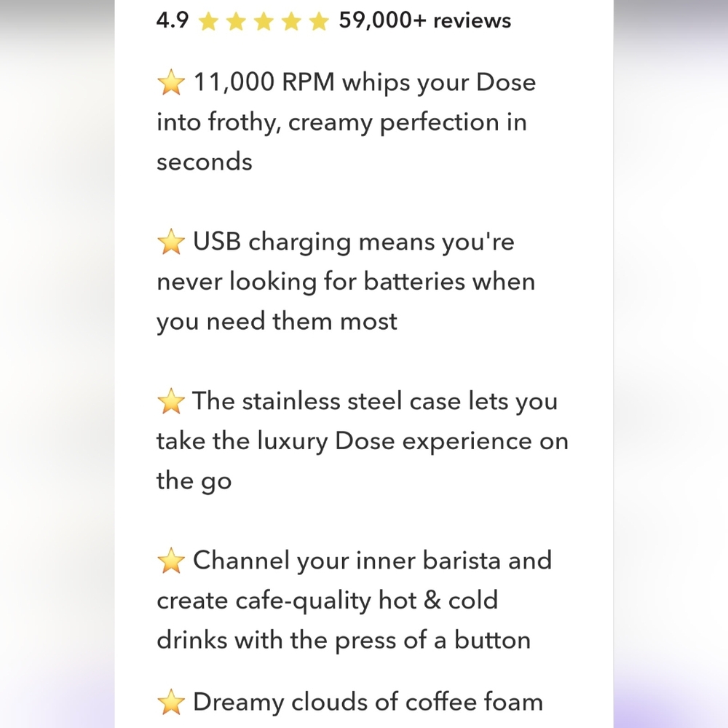The width and height of the screenshot is (728, 728).
Task: Click 'drinks with the press of a button'
Action: click(344, 640)
